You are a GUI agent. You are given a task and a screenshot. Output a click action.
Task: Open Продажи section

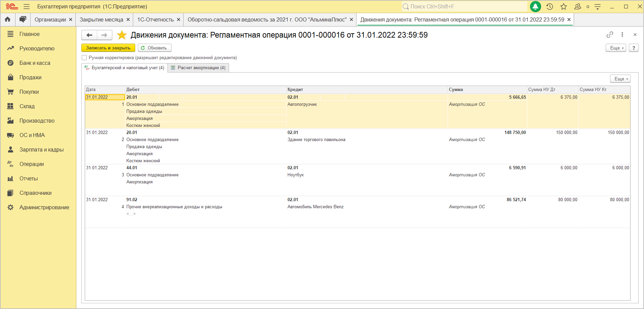point(38,77)
